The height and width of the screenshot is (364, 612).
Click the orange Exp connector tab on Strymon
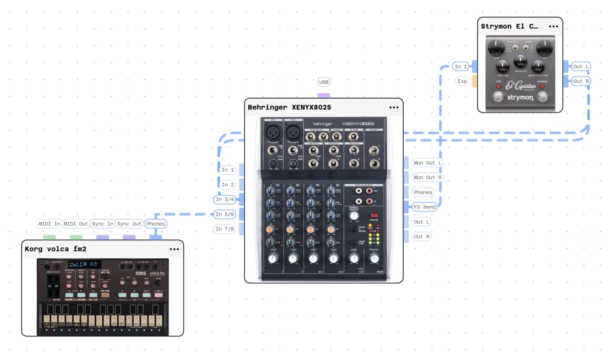coord(475,81)
